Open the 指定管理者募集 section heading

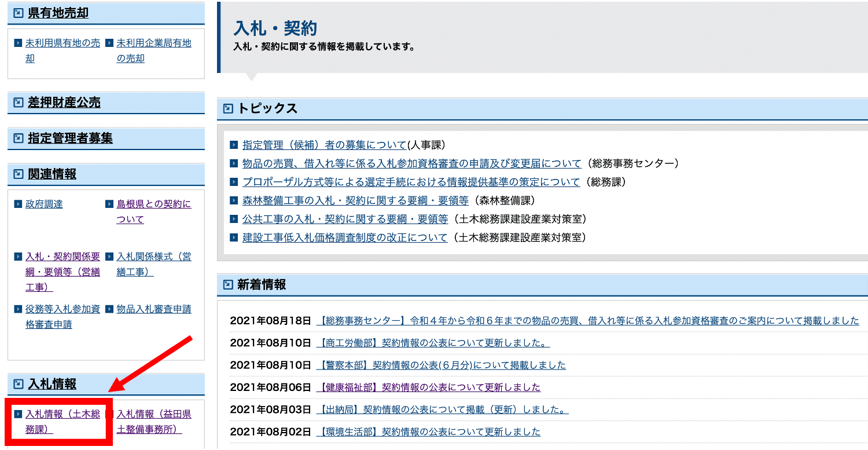click(70, 138)
